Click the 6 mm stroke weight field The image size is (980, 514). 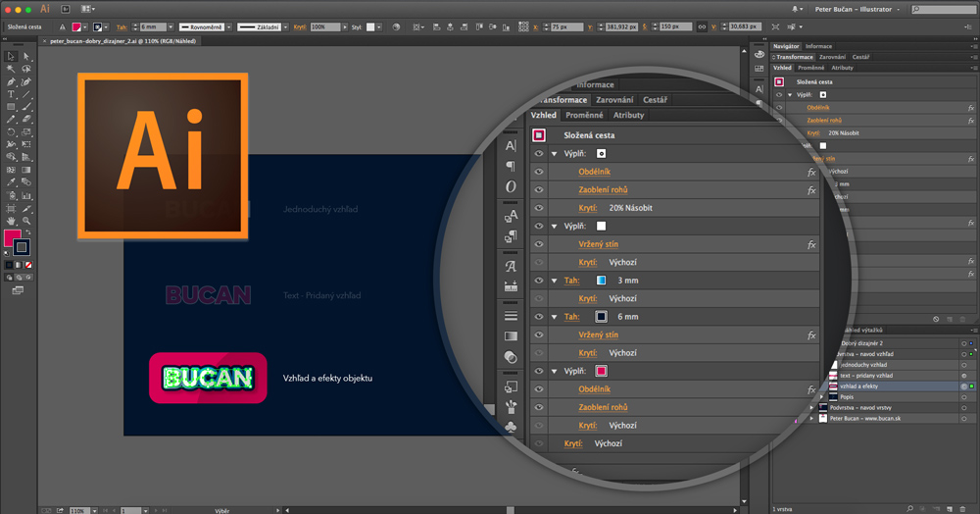[153, 26]
